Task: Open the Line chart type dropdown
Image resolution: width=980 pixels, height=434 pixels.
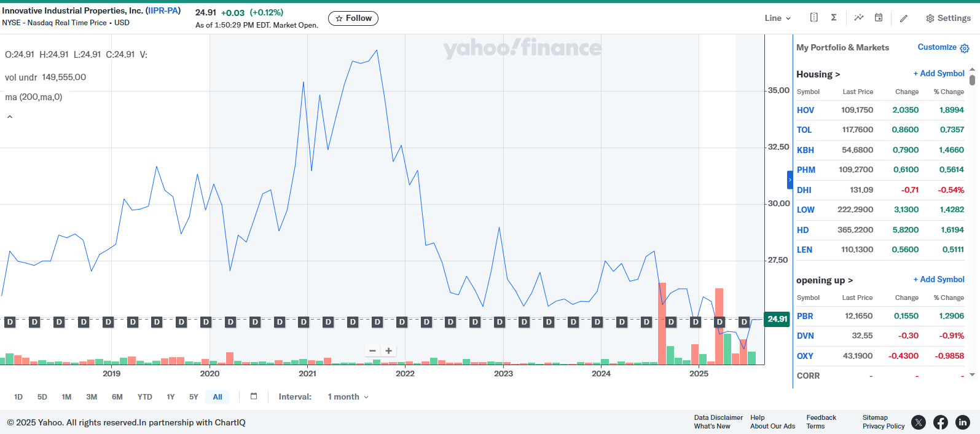Action: pos(777,18)
